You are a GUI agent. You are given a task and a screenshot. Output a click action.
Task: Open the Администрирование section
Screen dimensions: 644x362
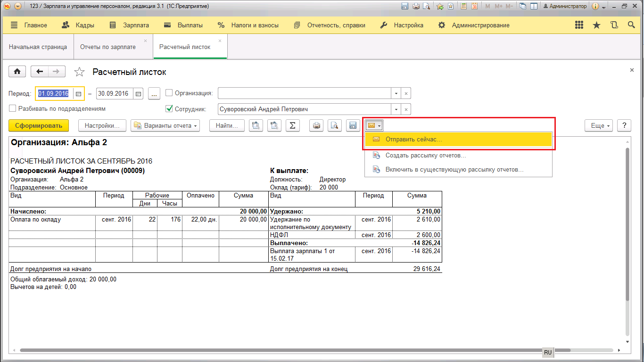(474, 25)
